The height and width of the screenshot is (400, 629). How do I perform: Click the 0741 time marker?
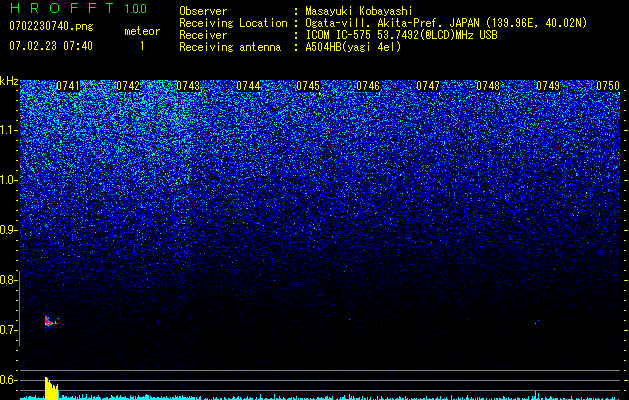click(x=68, y=86)
